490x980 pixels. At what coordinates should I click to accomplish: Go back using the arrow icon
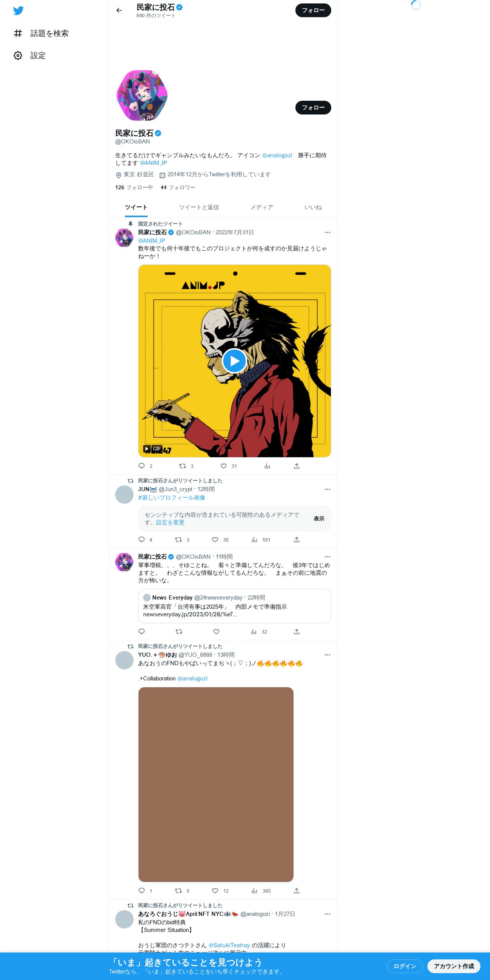(x=119, y=10)
